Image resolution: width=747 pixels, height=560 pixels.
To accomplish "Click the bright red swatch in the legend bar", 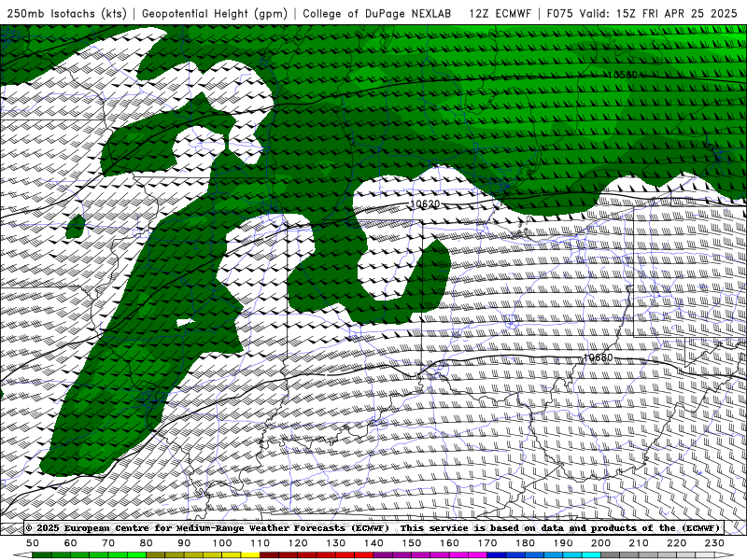I will [363, 555].
